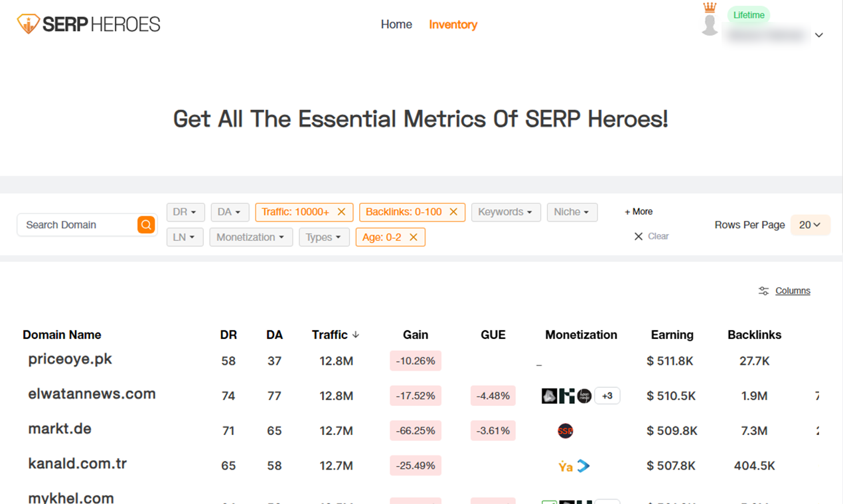Click the $ 510.5K earning value

(x=671, y=396)
